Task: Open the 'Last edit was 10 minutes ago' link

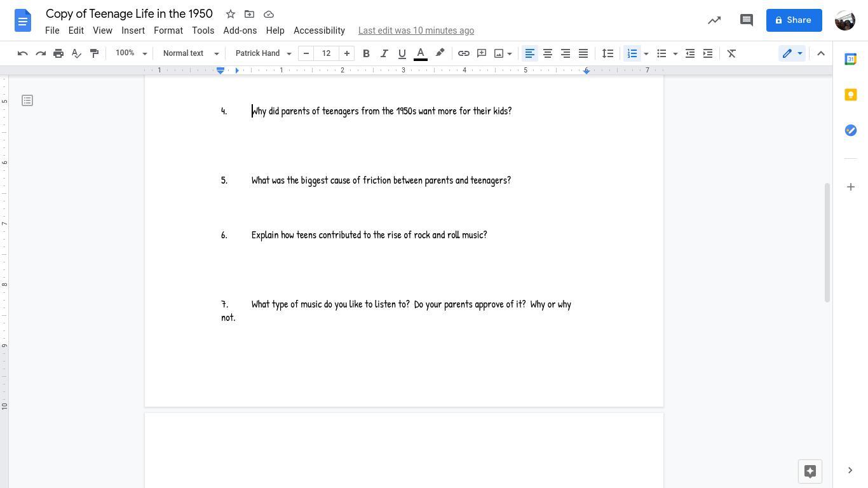Action: [416, 30]
